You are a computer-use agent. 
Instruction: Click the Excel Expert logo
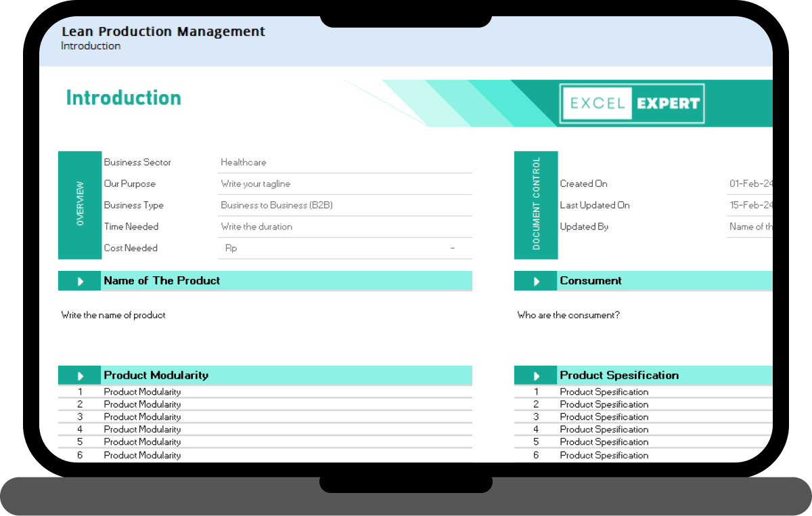tap(631, 104)
